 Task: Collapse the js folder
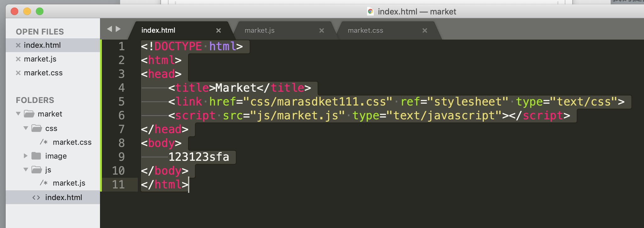pyautogui.click(x=26, y=170)
